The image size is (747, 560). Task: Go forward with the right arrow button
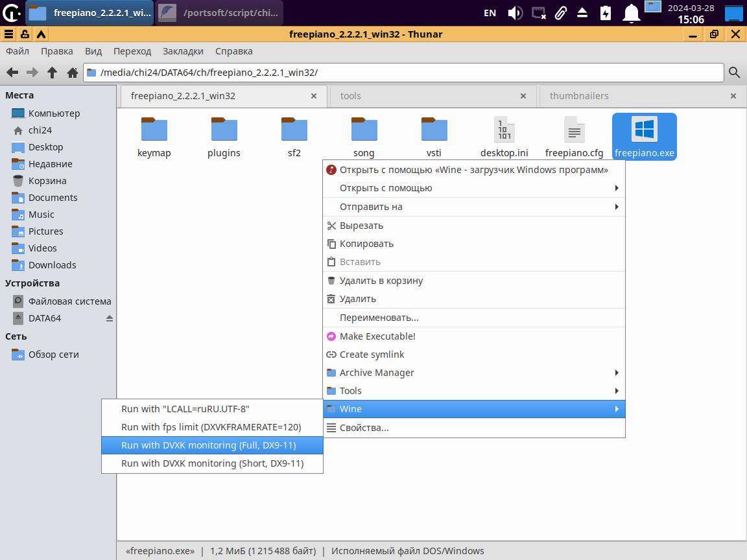32,73
